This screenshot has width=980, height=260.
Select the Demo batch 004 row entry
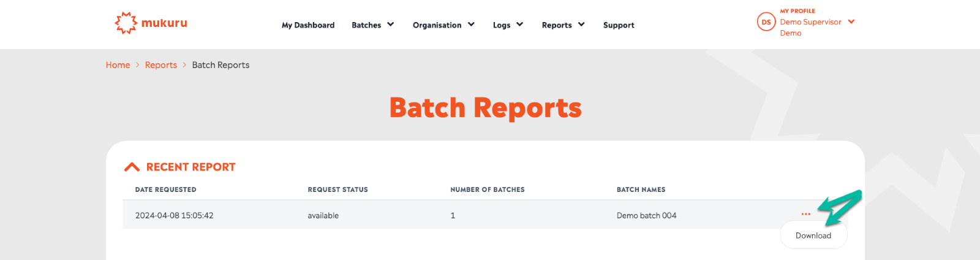tap(646, 215)
